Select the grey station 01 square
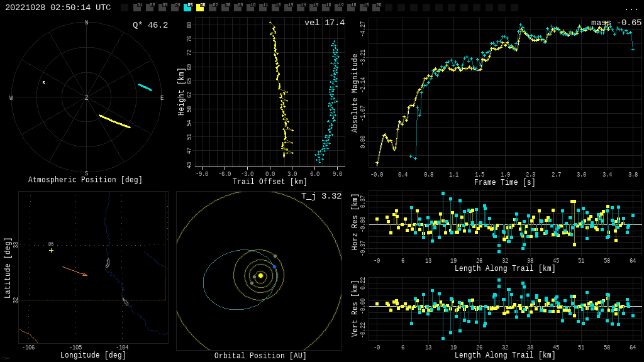This screenshot has height=362, width=644. [x=137, y=8]
